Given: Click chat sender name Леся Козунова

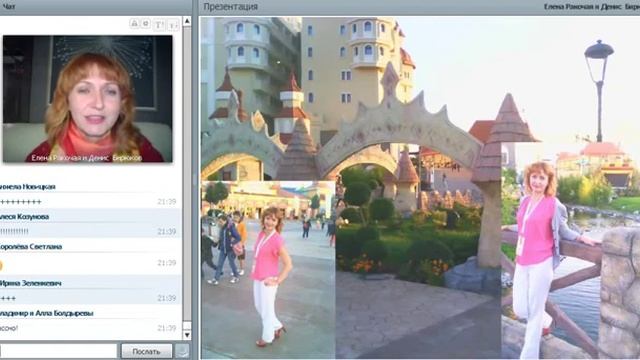Looking at the screenshot, I should (24, 216).
